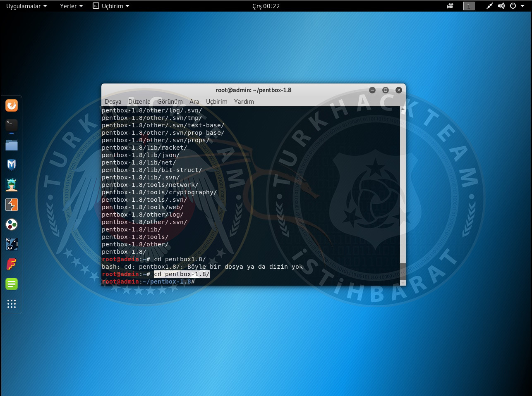Launch Maltego from the dock

12,224
